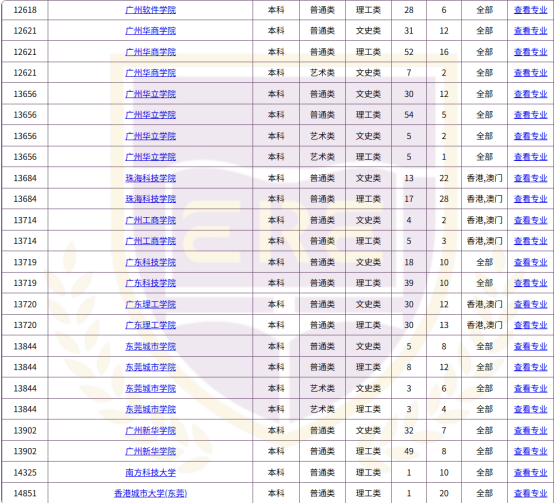Select the code cell 14325

pyautogui.click(x=25, y=473)
